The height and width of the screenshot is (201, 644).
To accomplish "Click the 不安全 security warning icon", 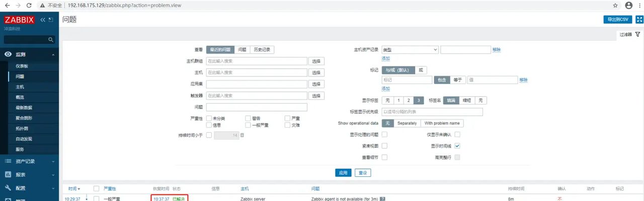I will (44, 5).
